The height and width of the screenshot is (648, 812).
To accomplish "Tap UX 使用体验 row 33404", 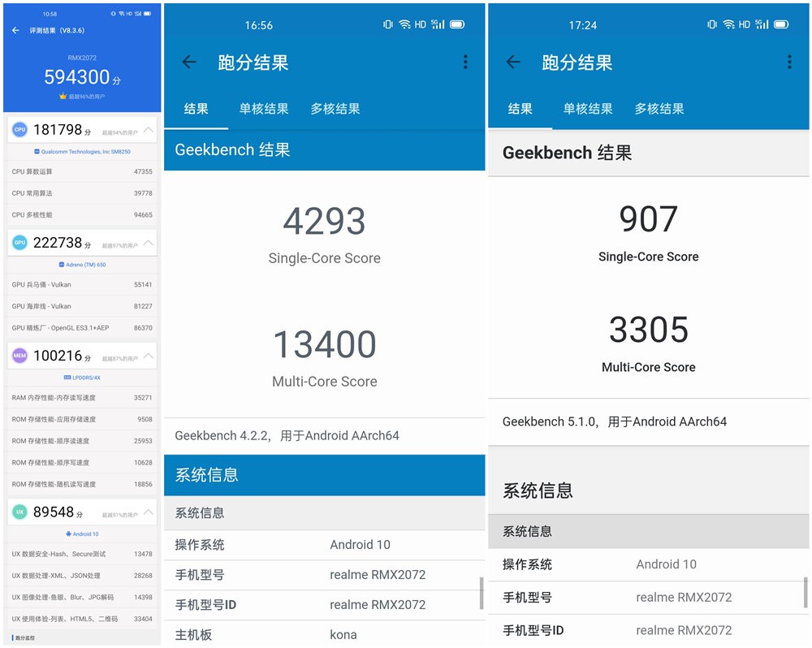I will (82, 619).
